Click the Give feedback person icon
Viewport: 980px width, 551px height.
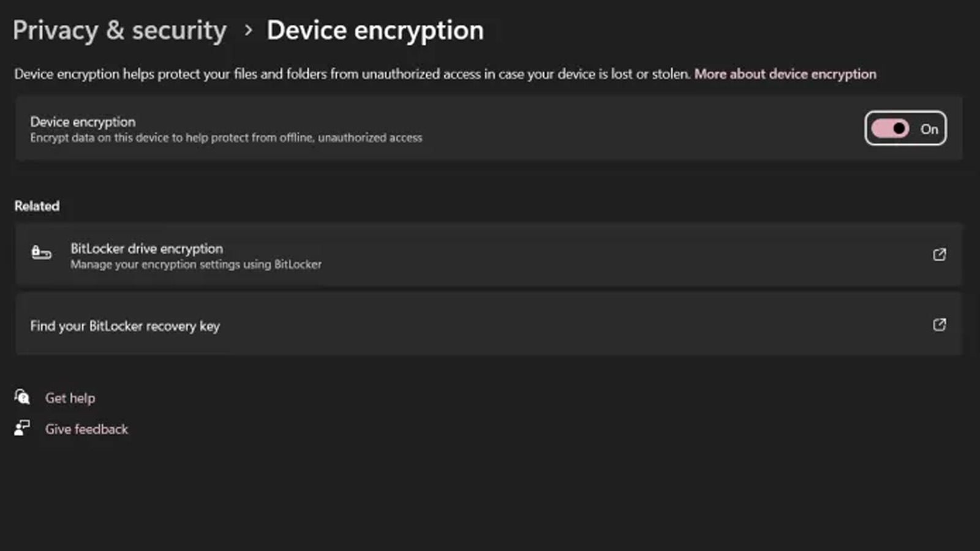22,428
